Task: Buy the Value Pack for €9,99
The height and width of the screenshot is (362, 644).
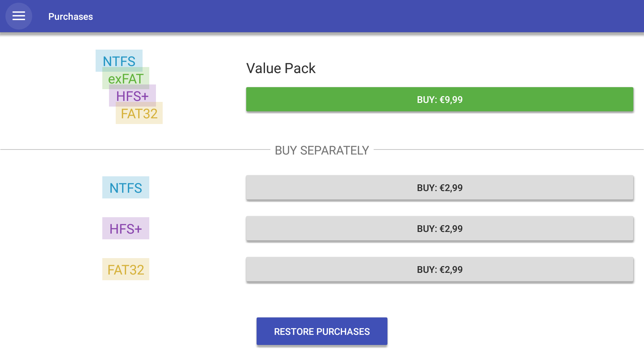Action: click(x=439, y=100)
